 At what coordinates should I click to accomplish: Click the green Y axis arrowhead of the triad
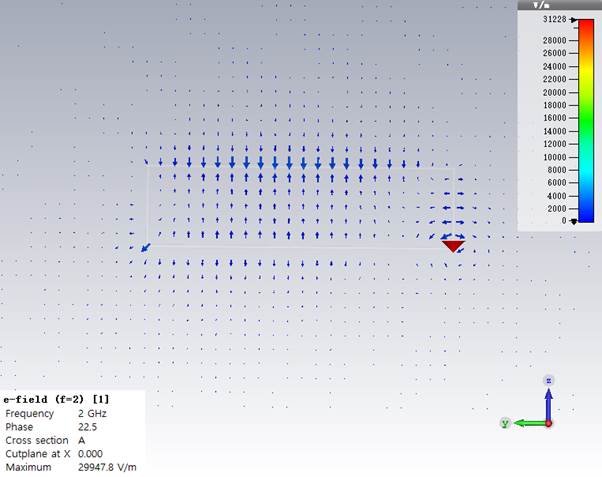pyautogui.click(x=507, y=423)
